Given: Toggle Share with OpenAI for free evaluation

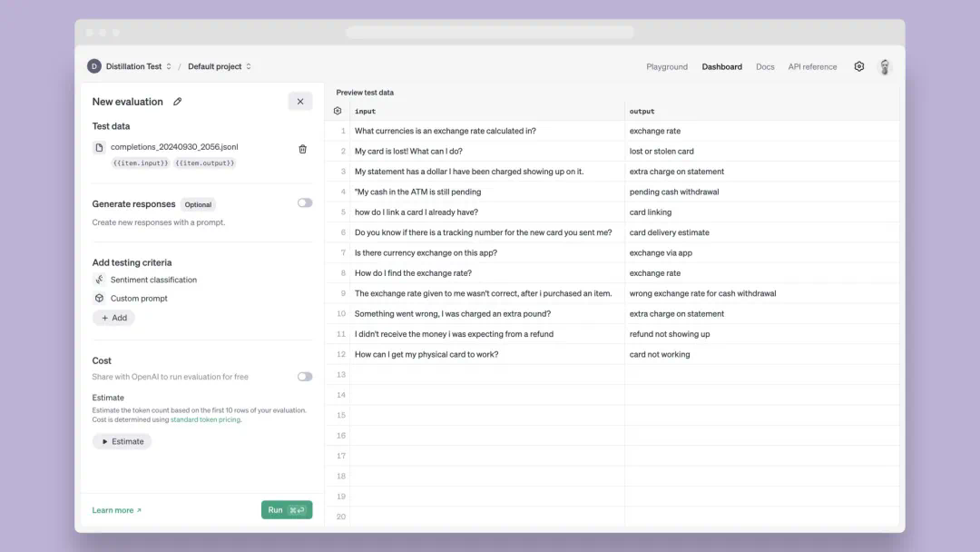Looking at the screenshot, I should tap(305, 377).
